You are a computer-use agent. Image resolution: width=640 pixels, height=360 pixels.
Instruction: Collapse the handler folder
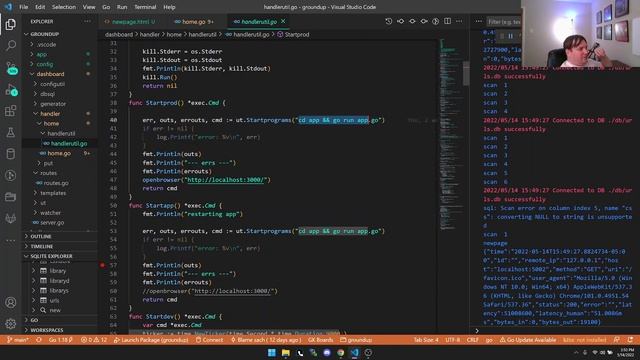click(50, 113)
